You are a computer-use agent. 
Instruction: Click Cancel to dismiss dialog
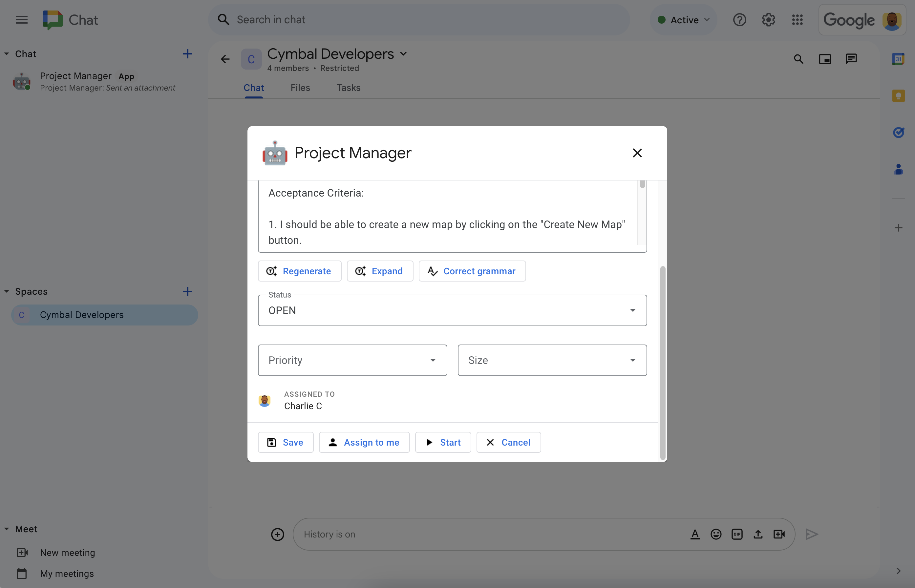click(508, 442)
